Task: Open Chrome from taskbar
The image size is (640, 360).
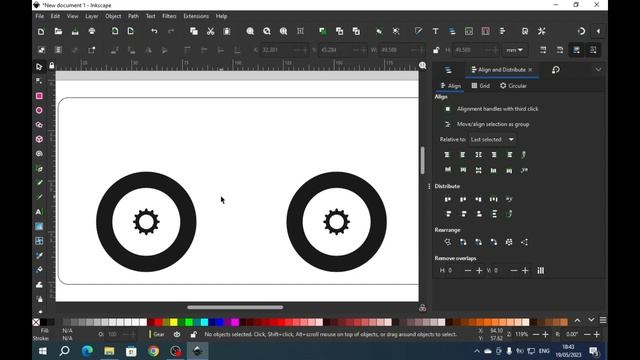Action: point(153,351)
